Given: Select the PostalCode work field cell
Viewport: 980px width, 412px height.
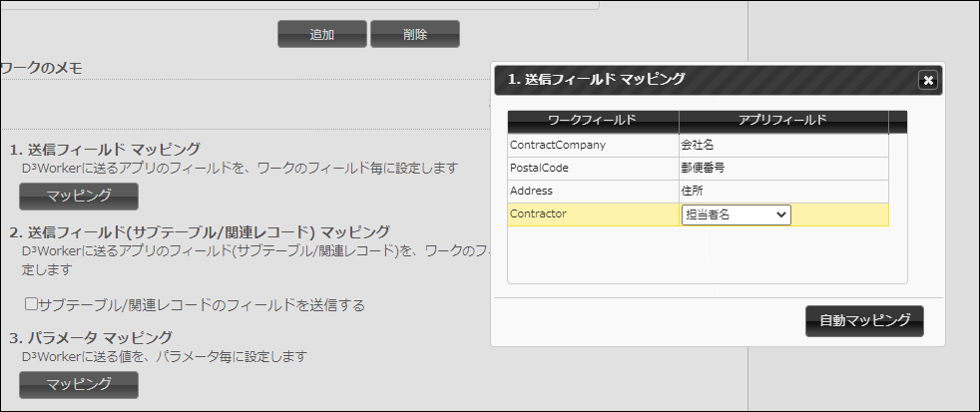Looking at the screenshot, I should tap(593, 169).
